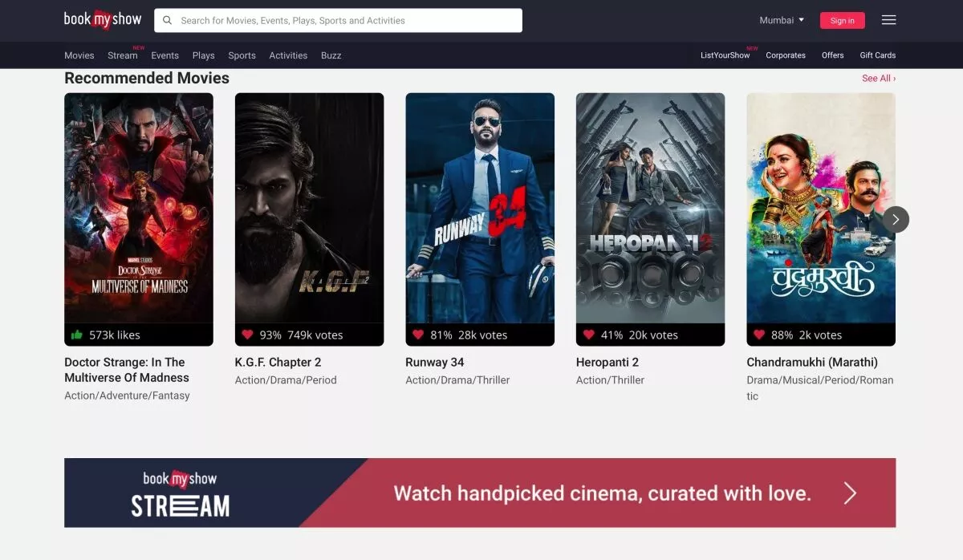Open the Sports menu
Image resolution: width=963 pixels, height=560 pixels.
pyautogui.click(x=242, y=55)
